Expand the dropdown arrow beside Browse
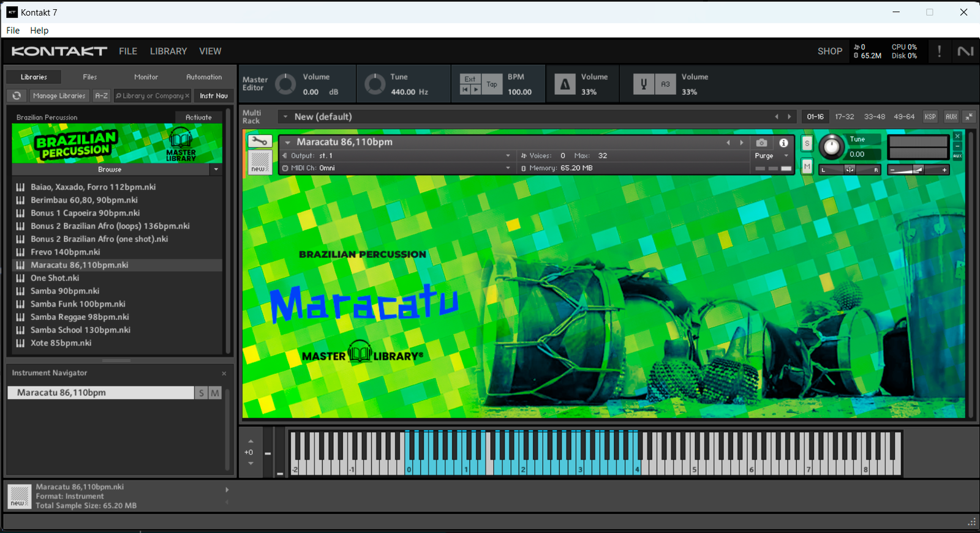980x533 pixels. pos(216,170)
